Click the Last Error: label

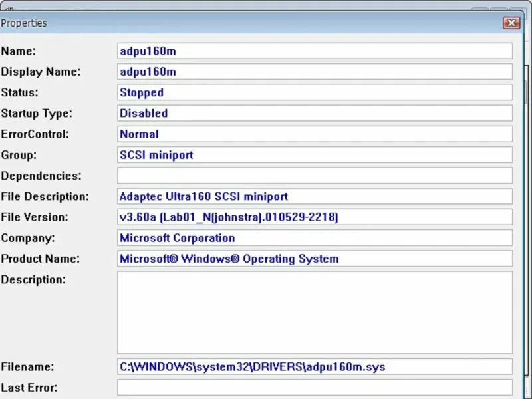pos(29,388)
